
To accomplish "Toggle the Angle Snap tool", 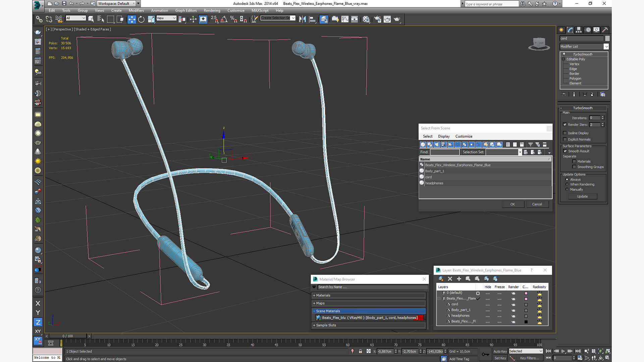I will click(224, 19).
